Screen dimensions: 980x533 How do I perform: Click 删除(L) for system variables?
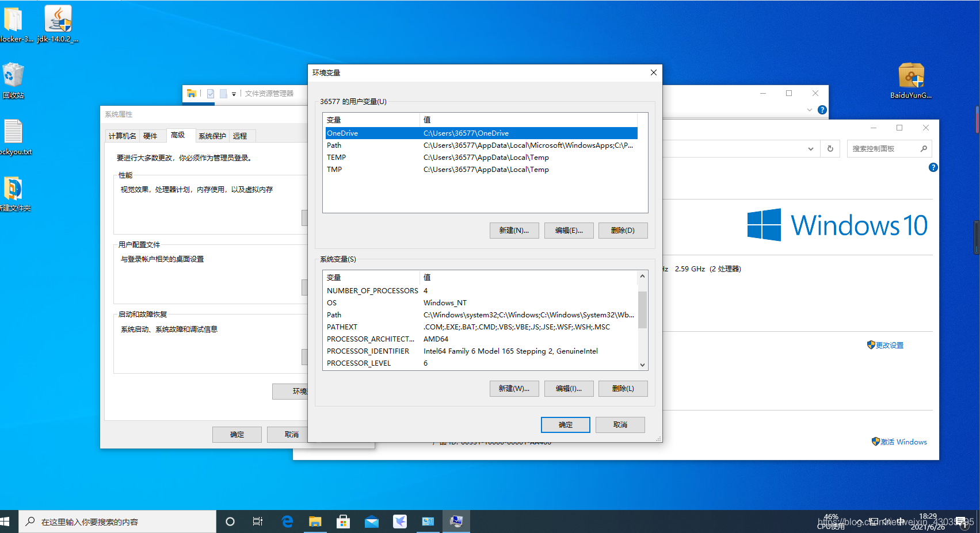[x=623, y=389]
